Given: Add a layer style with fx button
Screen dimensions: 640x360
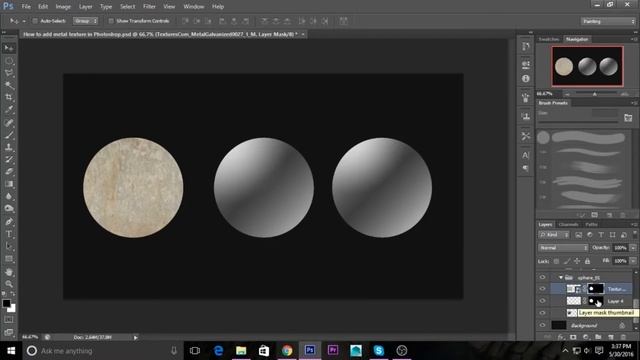Looking at the screenshot, I should pos(561,337).
